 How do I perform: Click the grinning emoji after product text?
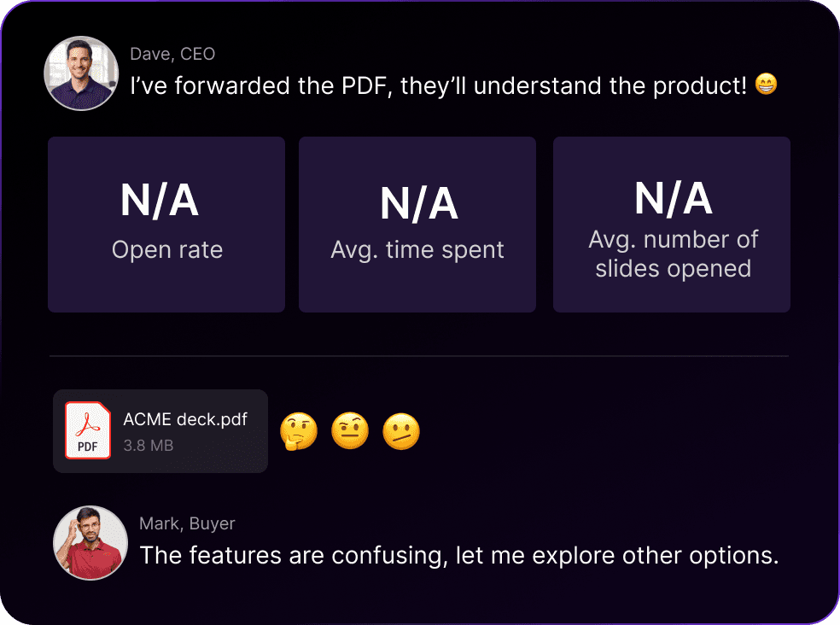tap(766, 85)
